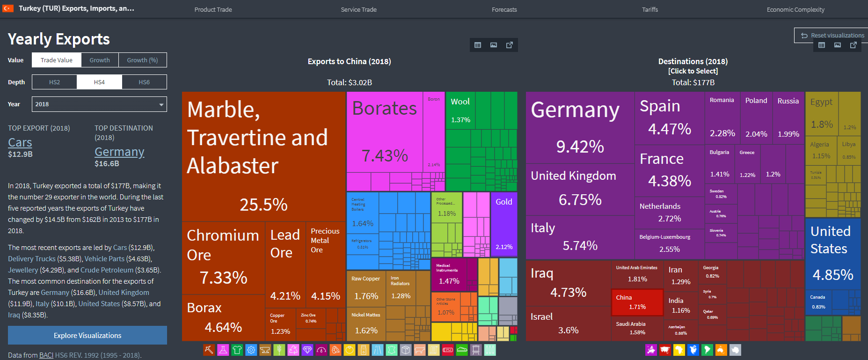
Task: Toggle the Plastics recycling-symbol category icon
Action: 293,350
